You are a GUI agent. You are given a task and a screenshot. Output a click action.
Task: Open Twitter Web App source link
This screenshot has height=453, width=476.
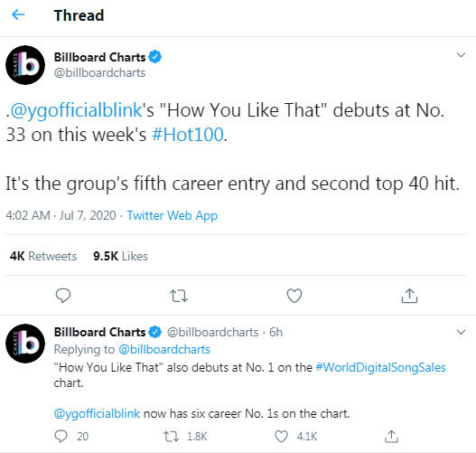point(173,215)
